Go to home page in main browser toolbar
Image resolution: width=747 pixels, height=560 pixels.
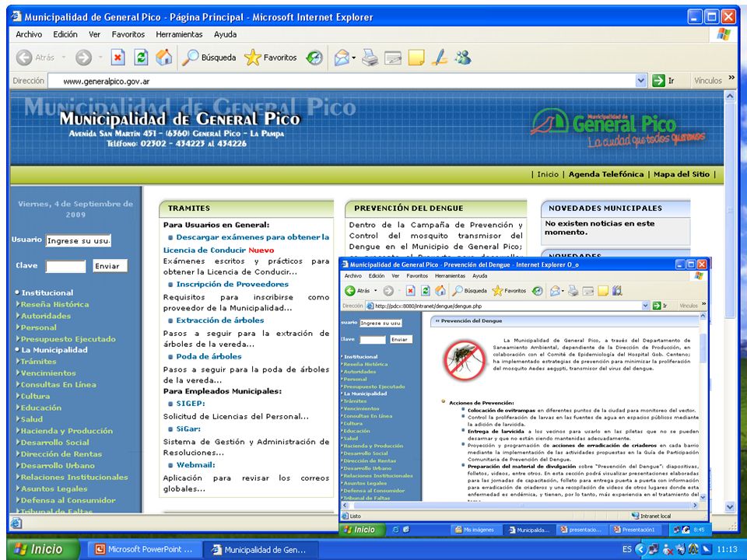pyautogui.click(x=164, y=58)
